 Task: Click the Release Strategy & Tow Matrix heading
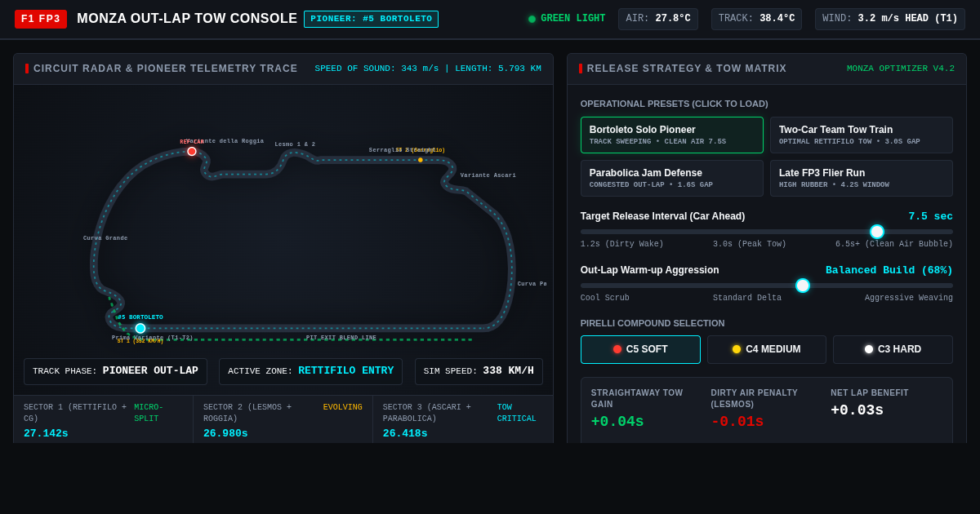[687, 69]
